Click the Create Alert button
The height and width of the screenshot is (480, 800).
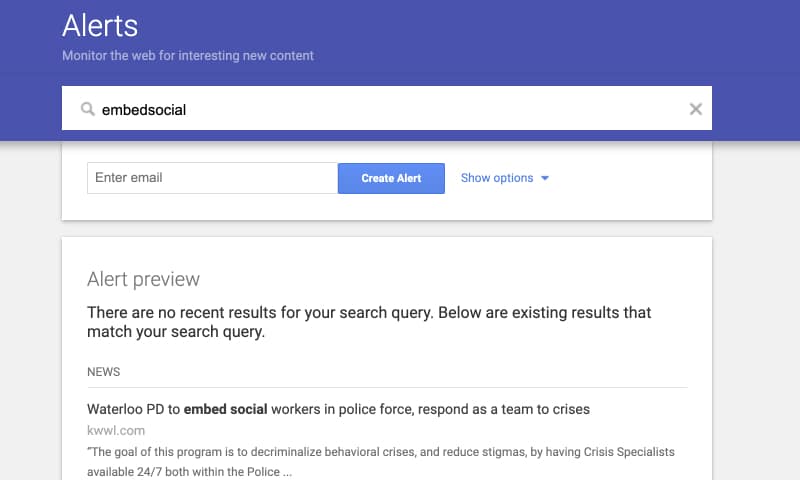pyautogui.click(x=391, y=178)
